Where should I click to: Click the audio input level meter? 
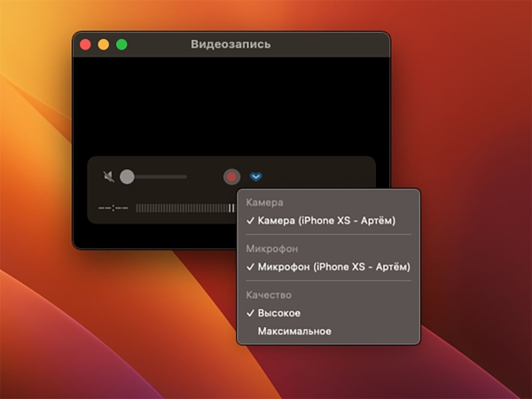[185, 208]
